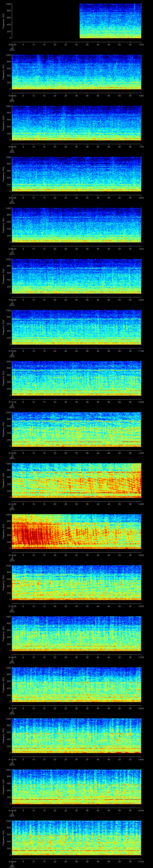Click the 15:00 end label below the red burst panel
Screen dimensions: 153x868
click(141, 555)
